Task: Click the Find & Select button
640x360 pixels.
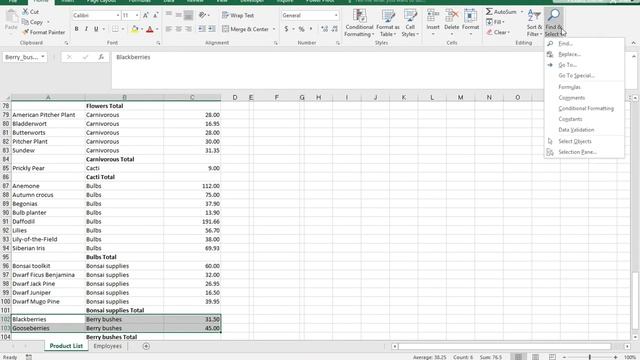Action: click(x=554, y=23)
